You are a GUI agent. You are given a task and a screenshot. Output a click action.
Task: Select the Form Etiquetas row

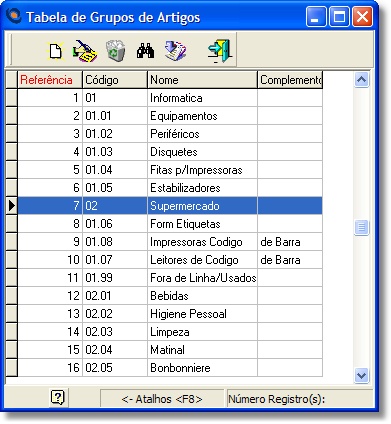170,224
